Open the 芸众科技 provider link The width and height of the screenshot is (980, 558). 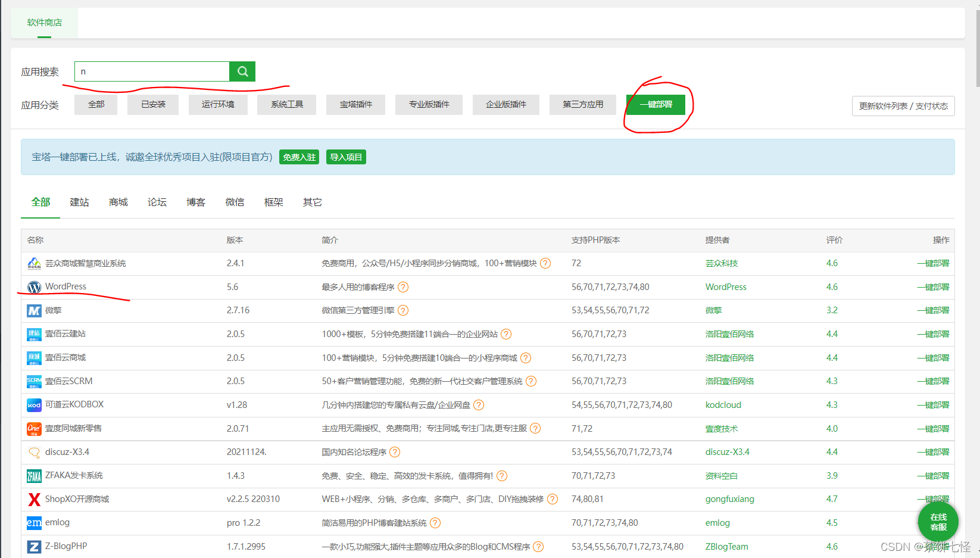point(722,263)
